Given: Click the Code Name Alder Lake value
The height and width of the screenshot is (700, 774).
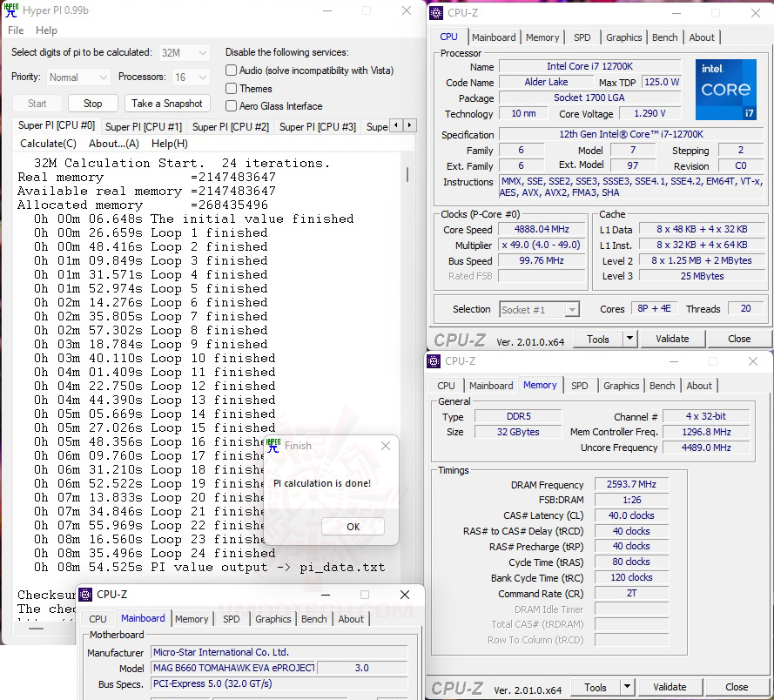Looking at the screenshot, I should click(546, 82).
